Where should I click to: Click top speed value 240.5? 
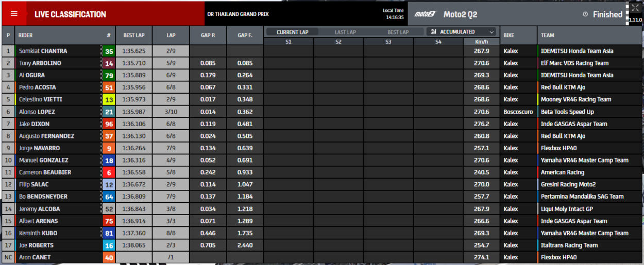pos(481,172)
